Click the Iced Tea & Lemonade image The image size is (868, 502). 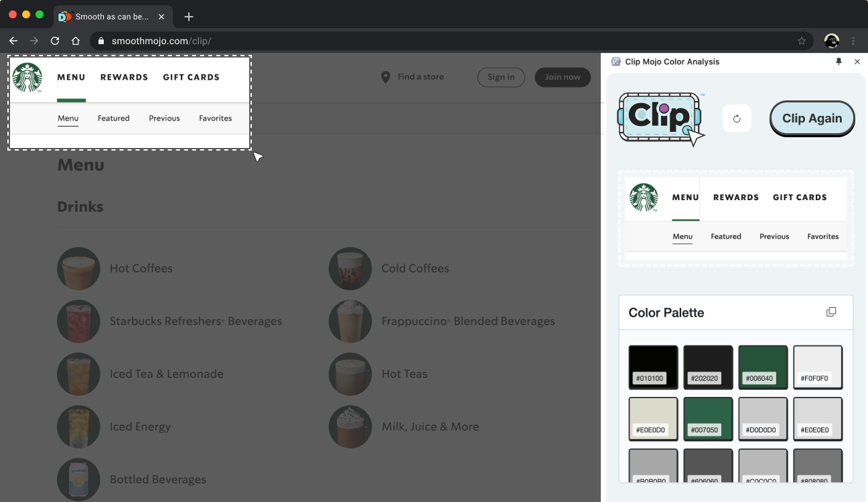78,374
